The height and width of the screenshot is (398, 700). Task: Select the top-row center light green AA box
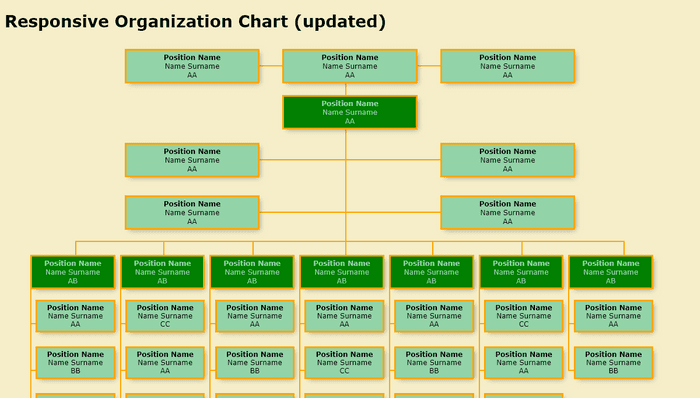pos(350,66)
